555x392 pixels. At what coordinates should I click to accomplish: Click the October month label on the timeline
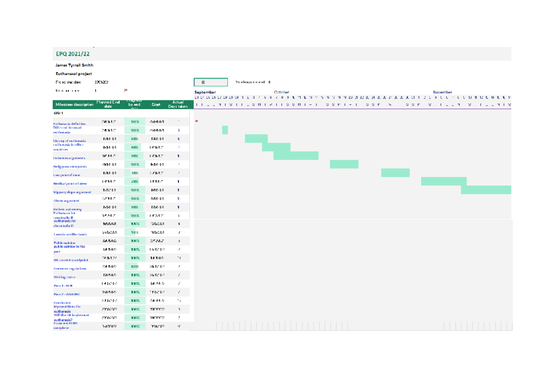(x=281, y=92)
